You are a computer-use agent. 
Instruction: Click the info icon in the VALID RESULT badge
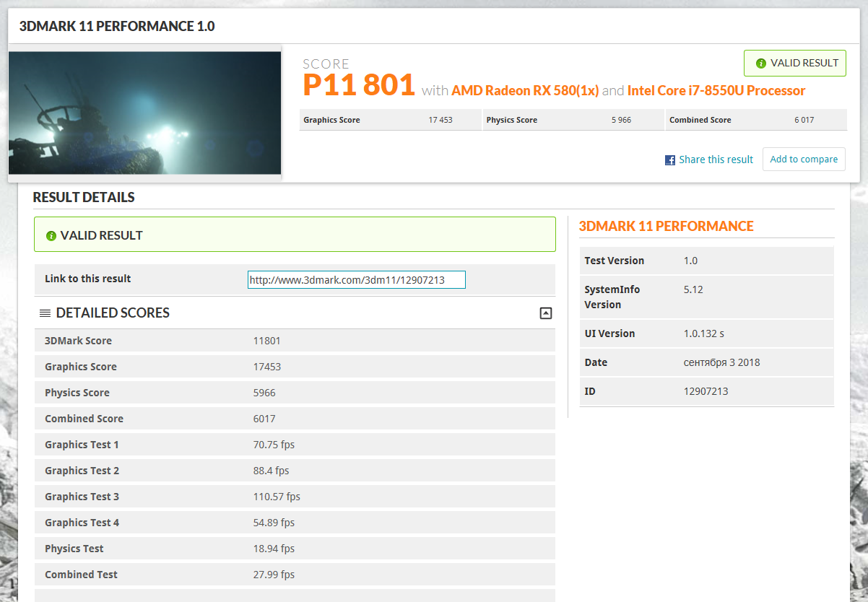[x=760, y=64]
